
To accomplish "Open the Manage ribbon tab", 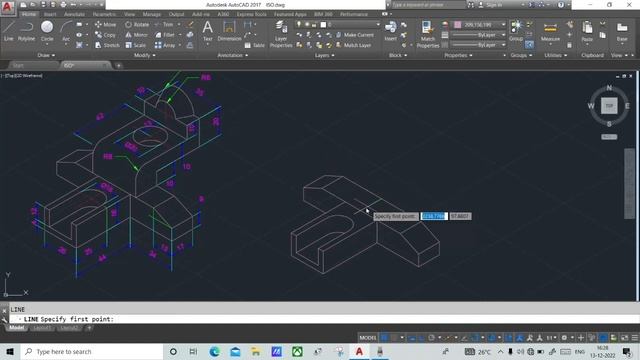I will pyautogui.click(x=151, y=14).
